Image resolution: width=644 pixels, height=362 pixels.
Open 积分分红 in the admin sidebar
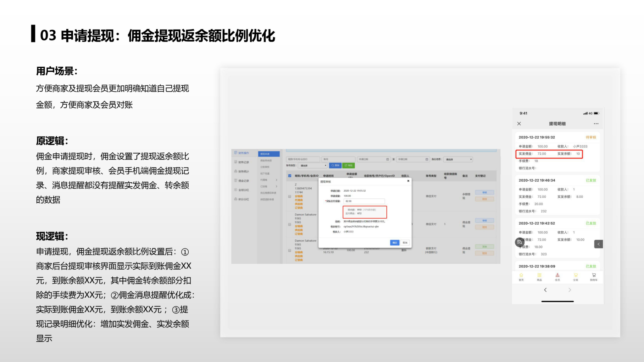click(x=241, y=199)
